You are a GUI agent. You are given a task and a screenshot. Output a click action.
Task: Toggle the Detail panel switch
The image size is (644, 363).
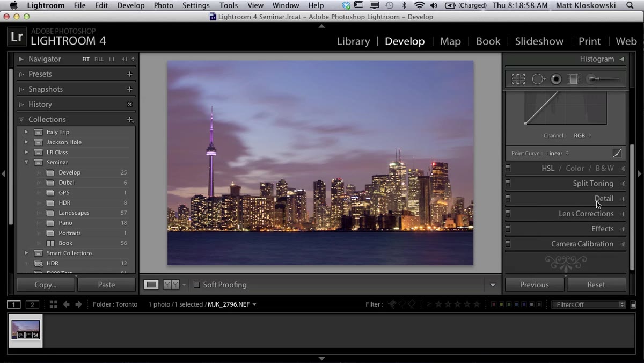click(x=508, y=198)
